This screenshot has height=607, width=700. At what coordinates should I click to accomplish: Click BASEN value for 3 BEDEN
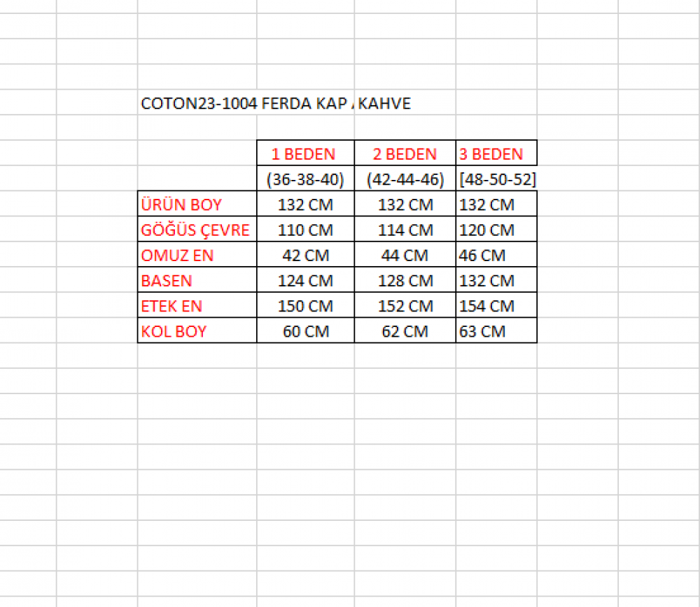click(x=496, y=281)
